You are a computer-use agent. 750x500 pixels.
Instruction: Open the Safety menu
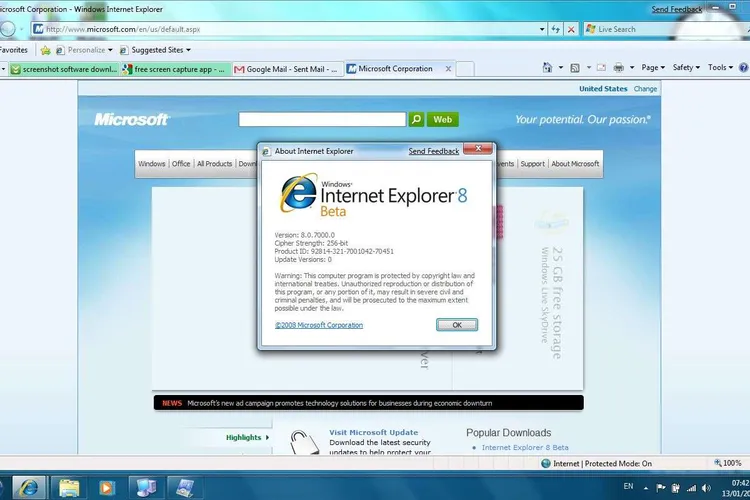click(686, 68)
